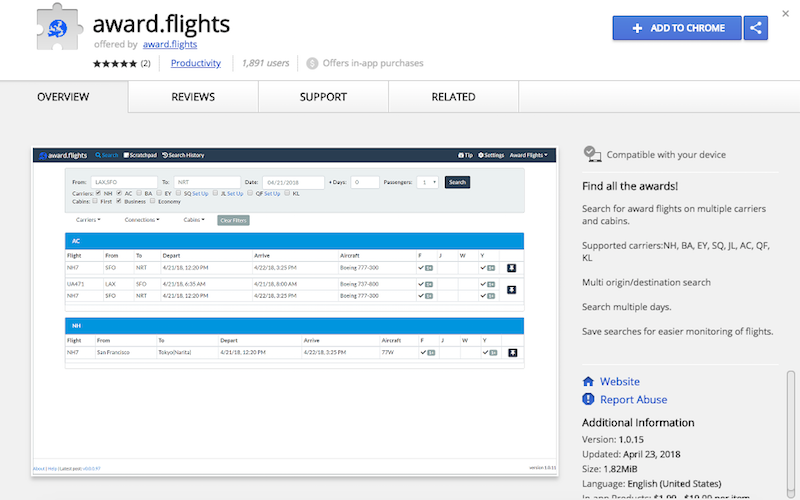Viewport: 800px width, 500px height.
Task: Click the Add to Chrome button
Action: click(677, 28)
